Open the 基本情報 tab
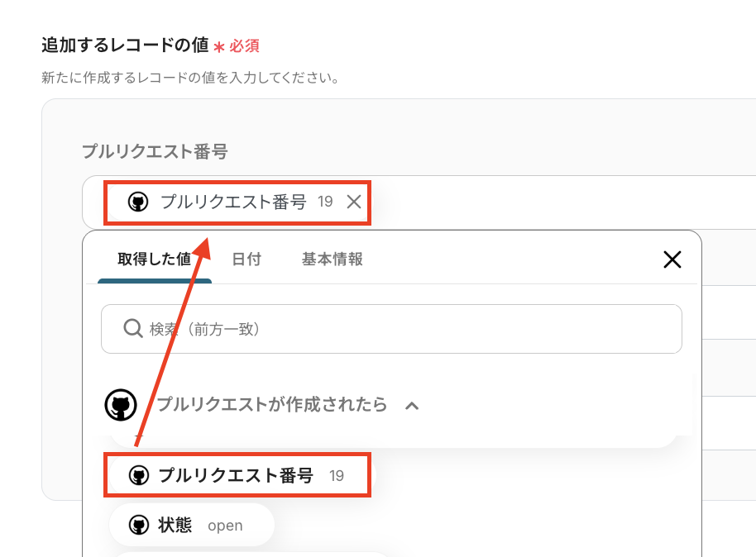 coord(332,259)
